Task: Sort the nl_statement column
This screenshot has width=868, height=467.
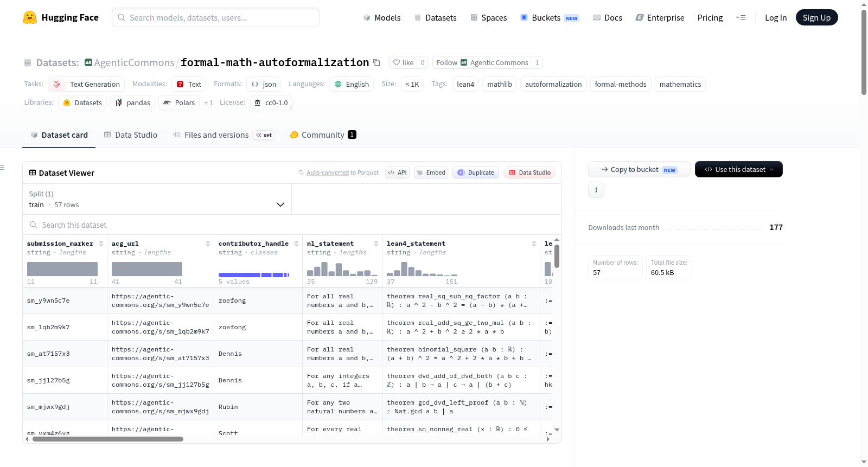Action: [x=376, y=244]
